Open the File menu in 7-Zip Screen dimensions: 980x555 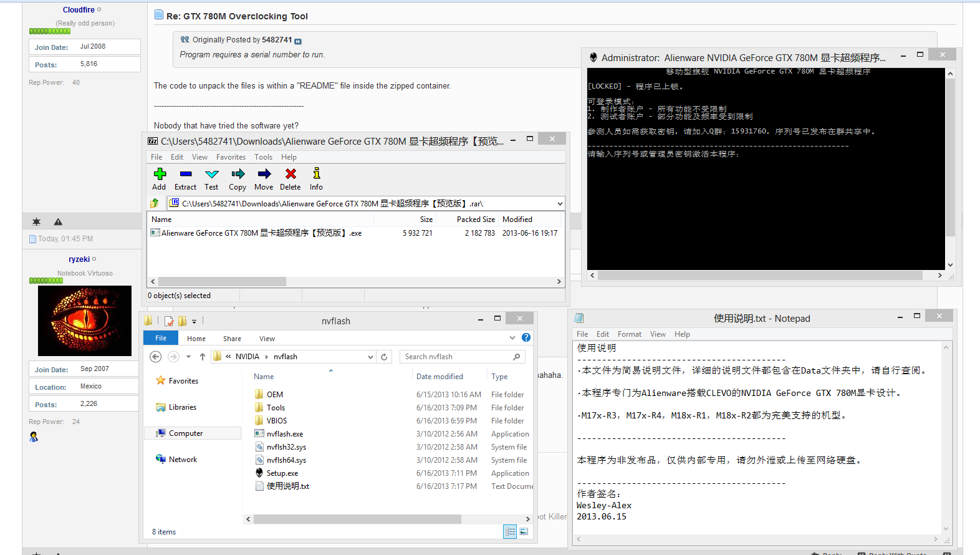[x=156, y=157]
